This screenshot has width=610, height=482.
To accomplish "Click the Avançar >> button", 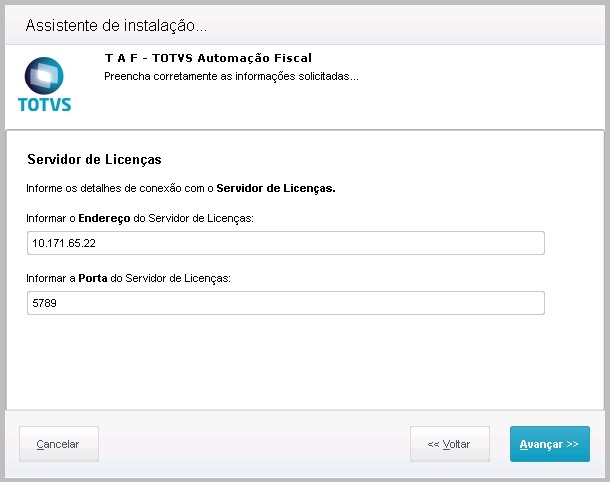I will (549, 444).
